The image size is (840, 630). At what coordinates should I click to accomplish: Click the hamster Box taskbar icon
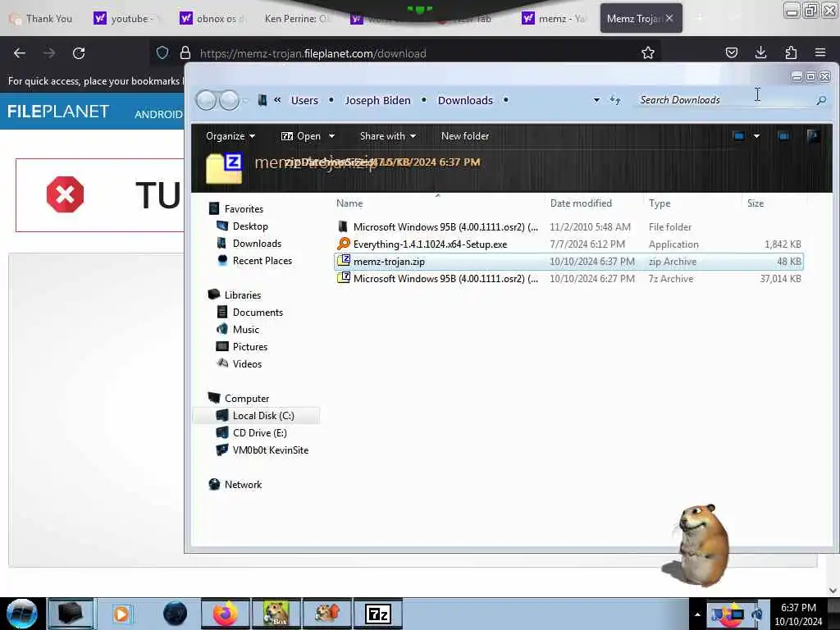click(276, 614)
